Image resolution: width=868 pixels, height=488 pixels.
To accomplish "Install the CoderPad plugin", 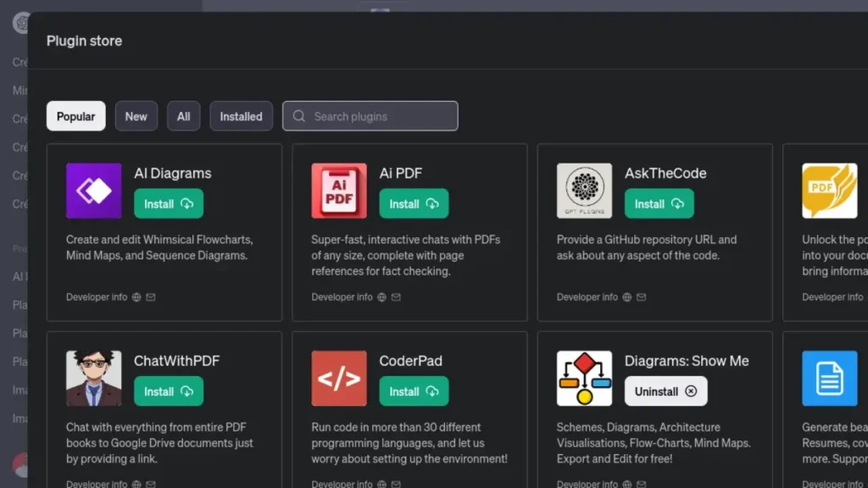I will [414, 391].
